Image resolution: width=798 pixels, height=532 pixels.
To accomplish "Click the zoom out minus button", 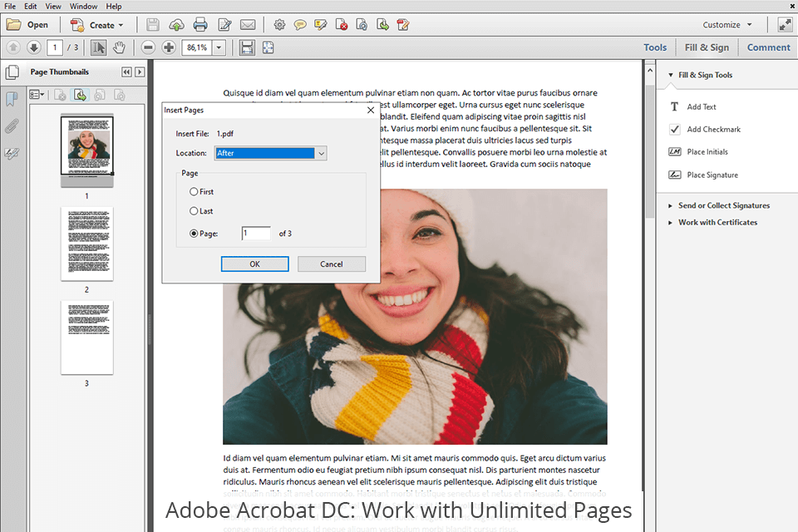I will click(x=148, y=47).
